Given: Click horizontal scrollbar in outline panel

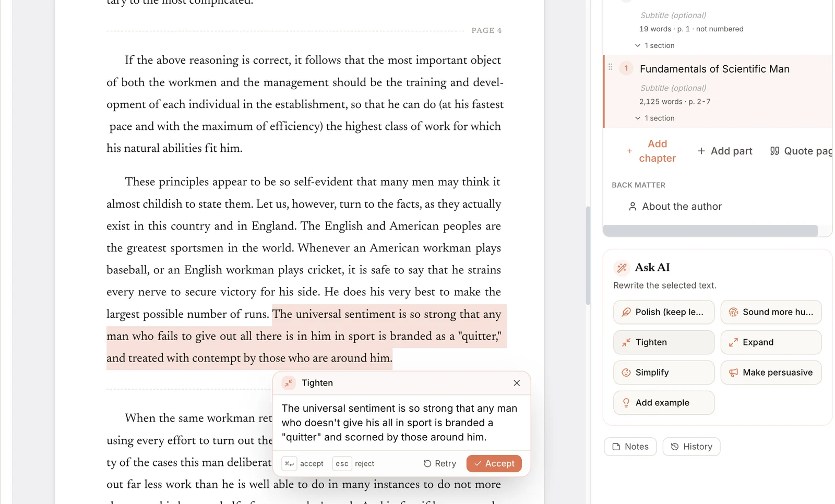Looking at the screenshot, I should point(710,231).
